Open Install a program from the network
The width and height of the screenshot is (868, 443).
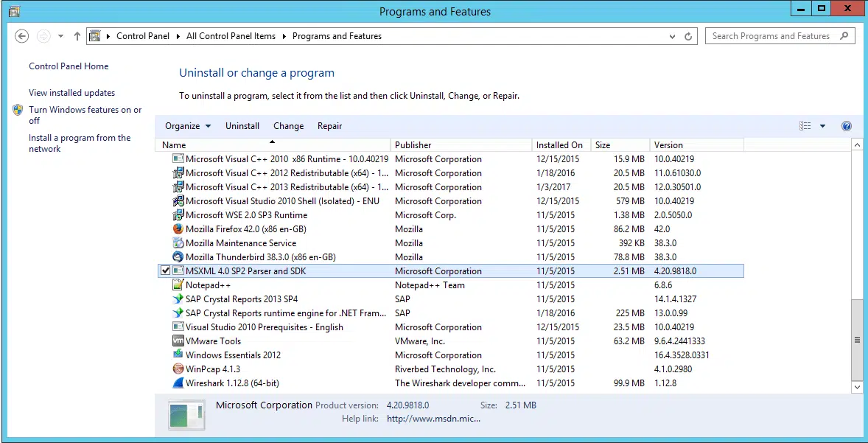pos(80,144)
